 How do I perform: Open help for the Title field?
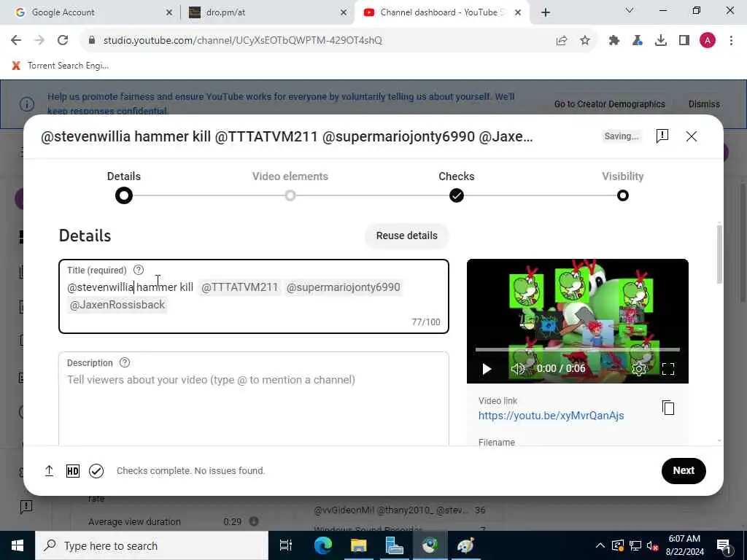138,270
